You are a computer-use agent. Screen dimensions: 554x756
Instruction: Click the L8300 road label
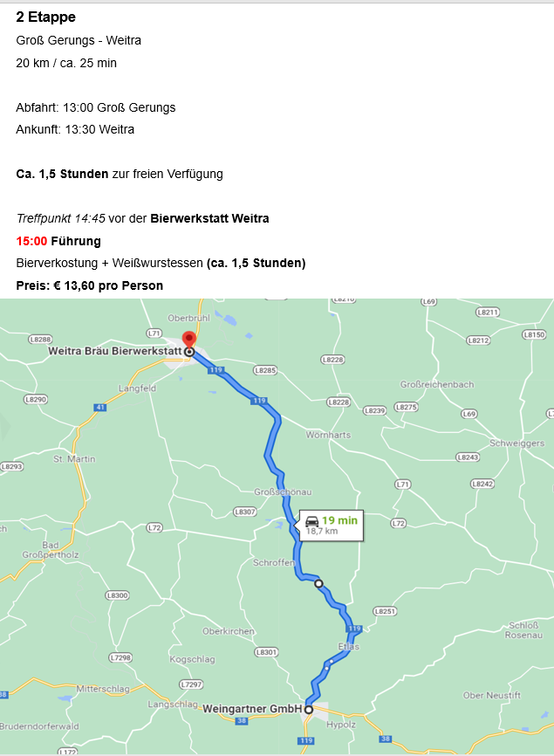118,595
